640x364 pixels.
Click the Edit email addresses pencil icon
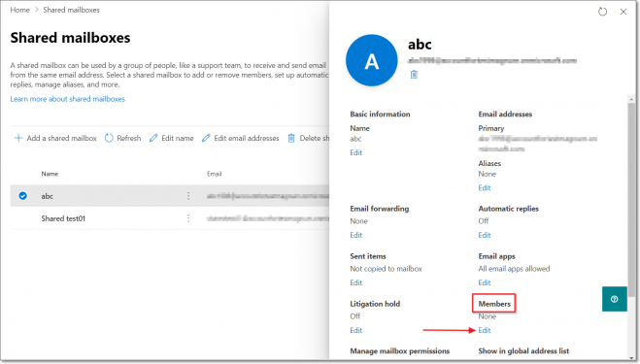(206, 138)
